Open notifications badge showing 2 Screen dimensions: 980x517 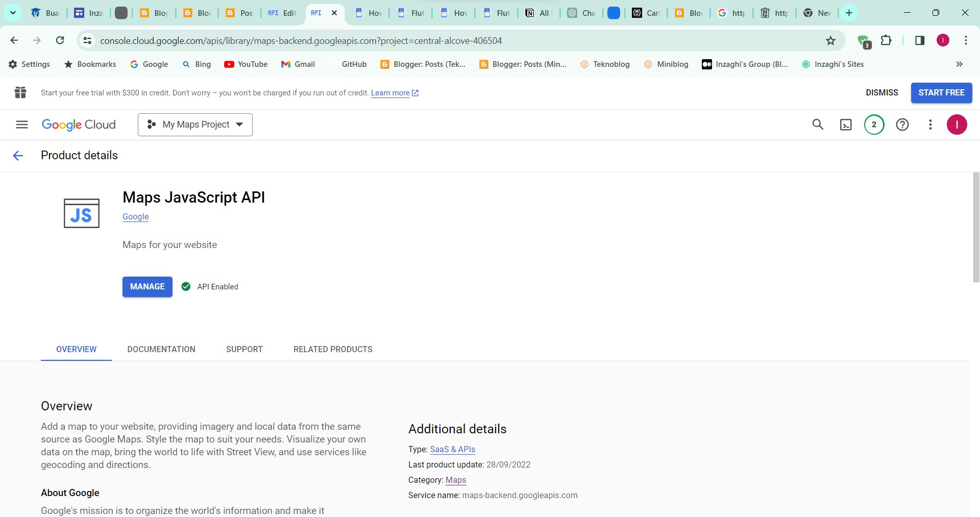[874, 125]
